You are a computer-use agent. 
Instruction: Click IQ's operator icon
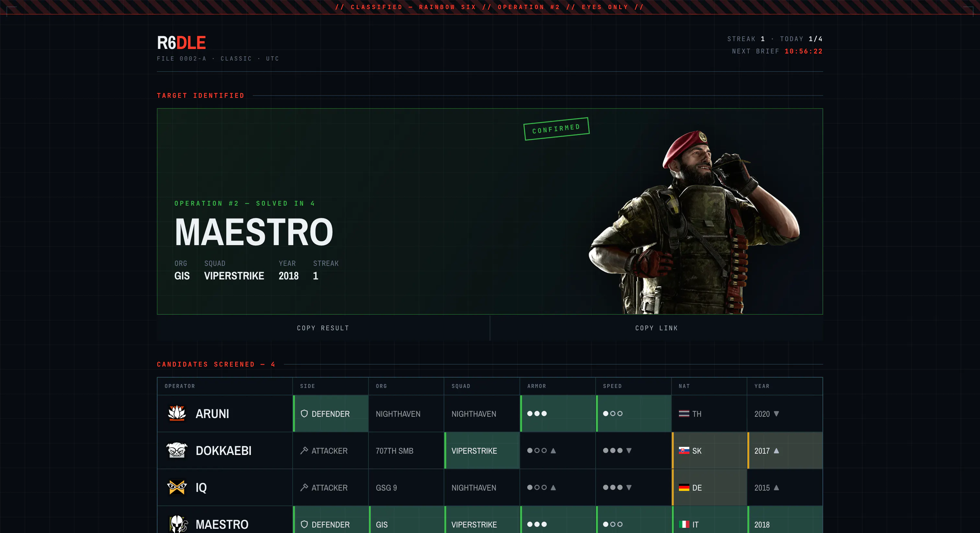pos(177,487)
